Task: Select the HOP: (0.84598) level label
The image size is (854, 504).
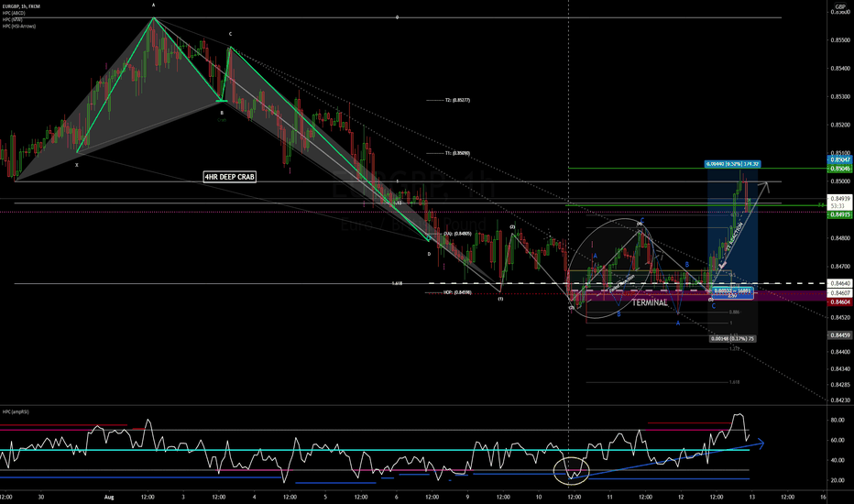Action: [x=457, y=292]
